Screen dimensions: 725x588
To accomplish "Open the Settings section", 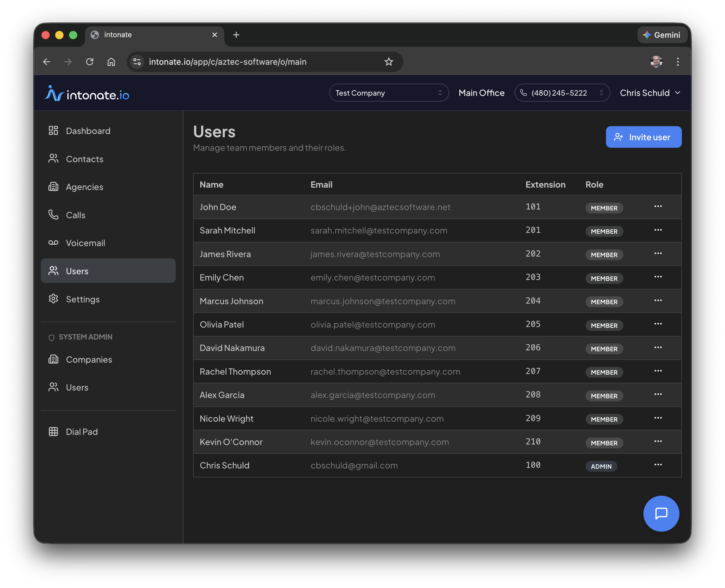I will 83,299.
